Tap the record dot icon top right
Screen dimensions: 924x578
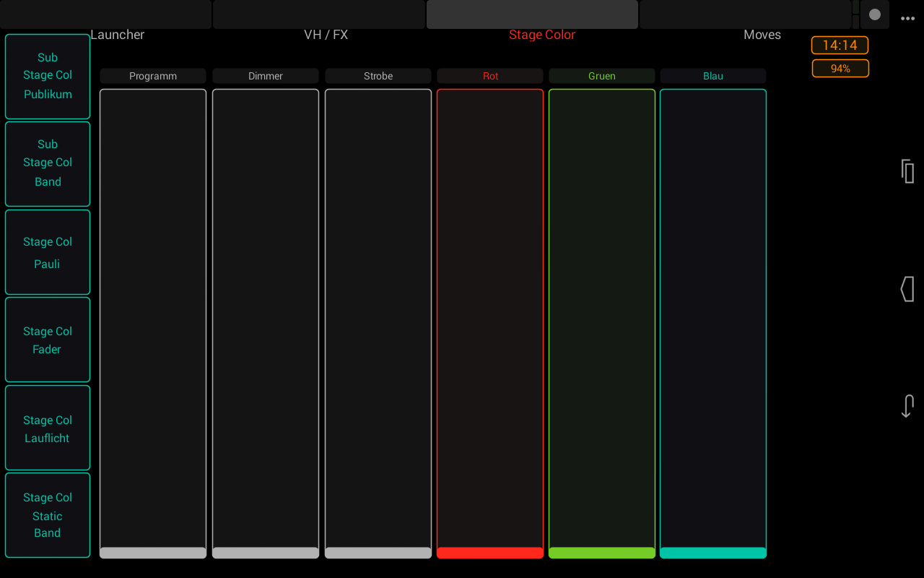[x=874, y=14]
